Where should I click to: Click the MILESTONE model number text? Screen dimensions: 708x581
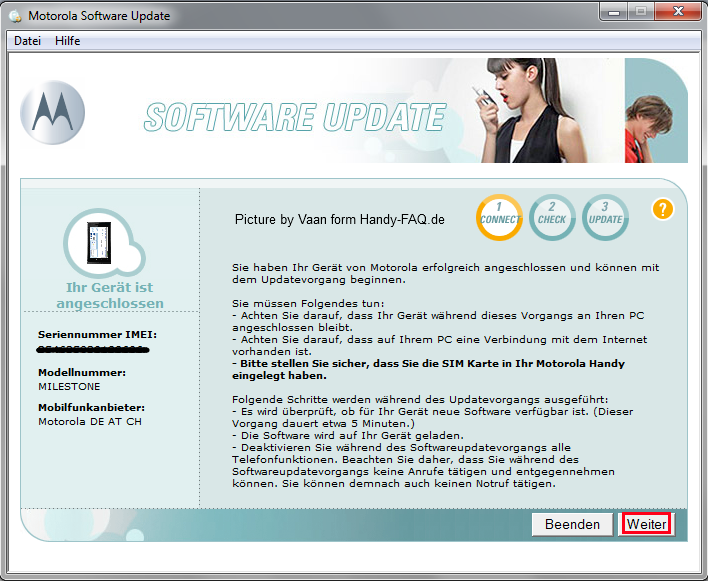(x=72, y=386)
